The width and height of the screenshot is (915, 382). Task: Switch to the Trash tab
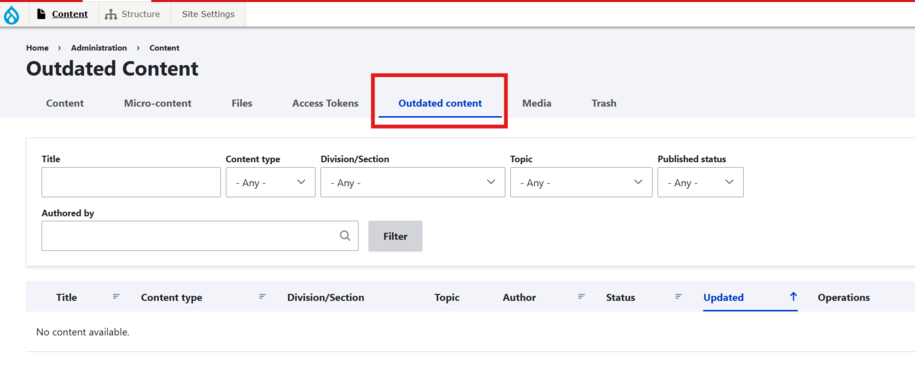coord(604,103)
